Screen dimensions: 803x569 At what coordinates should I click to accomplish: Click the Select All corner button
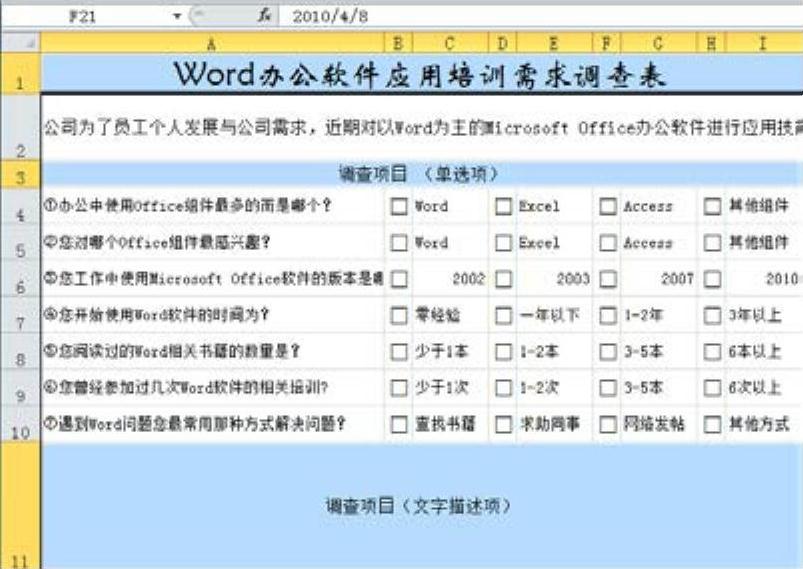20,43
